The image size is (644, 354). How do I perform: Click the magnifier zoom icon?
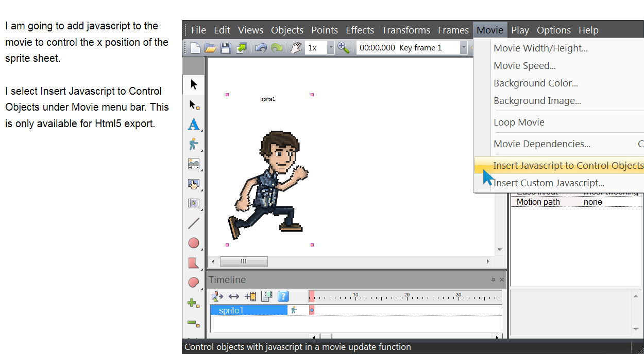344,48
